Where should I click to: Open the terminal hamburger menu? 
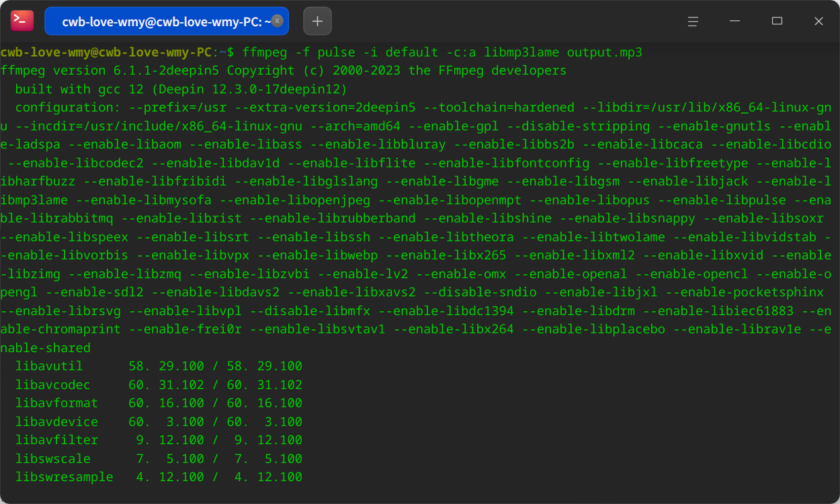tap(693, 21)
